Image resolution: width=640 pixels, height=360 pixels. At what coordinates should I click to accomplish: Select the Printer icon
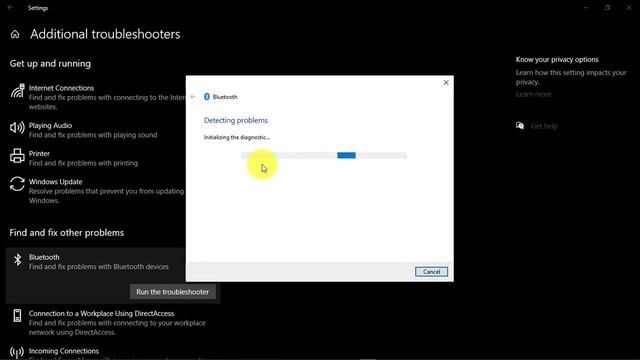(17, 156)
